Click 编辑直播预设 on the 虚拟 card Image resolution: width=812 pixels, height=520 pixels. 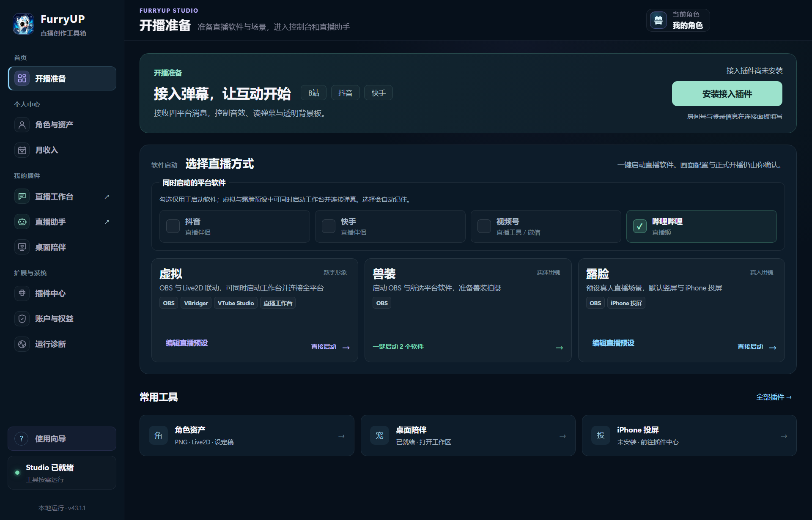pos(187,343)
